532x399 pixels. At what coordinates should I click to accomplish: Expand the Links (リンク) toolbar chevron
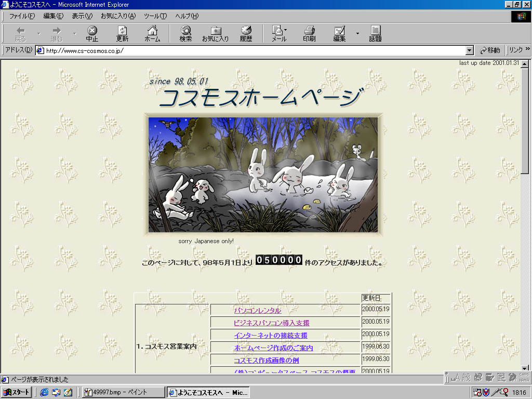tap(527, 49)
